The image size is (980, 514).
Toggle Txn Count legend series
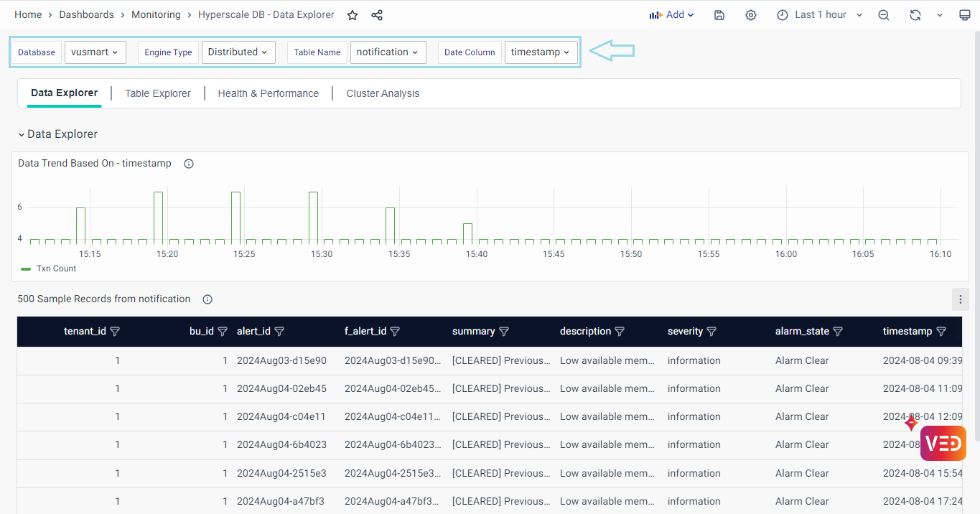click(x=56, y=268)
